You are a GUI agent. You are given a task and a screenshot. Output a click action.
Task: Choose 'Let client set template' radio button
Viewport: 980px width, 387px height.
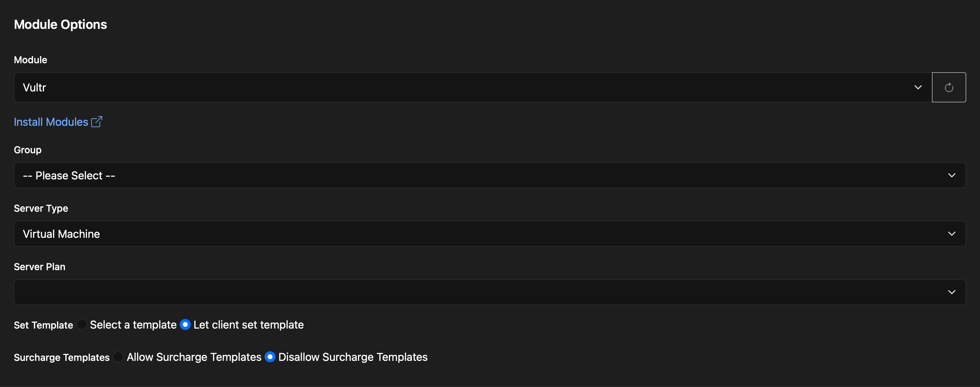coord(185,324)
